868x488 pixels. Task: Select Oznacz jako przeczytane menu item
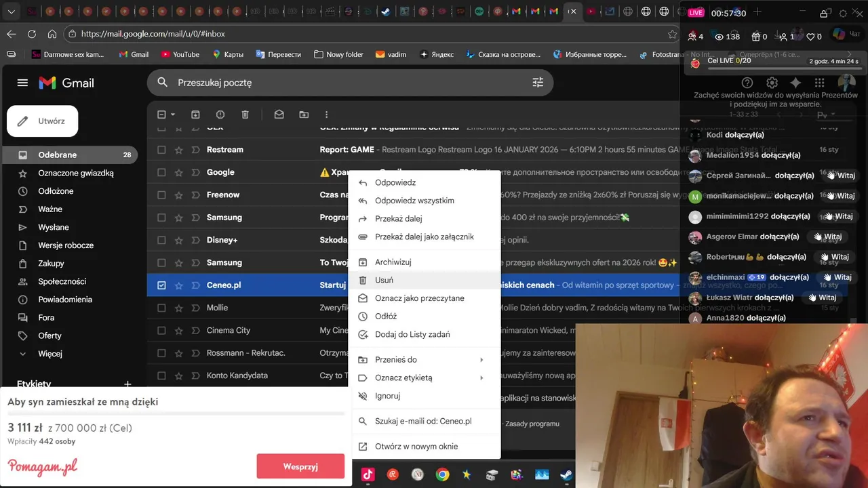425,298
